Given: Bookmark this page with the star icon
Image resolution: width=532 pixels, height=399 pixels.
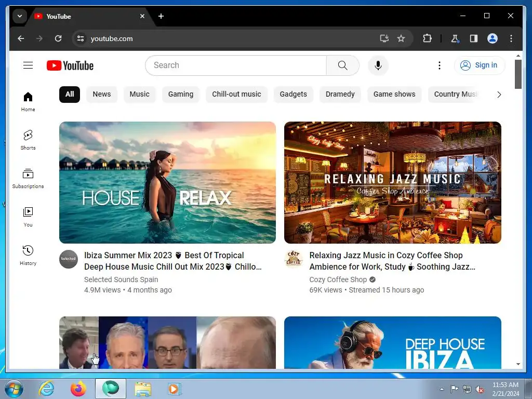Looking at the screenshot, I should pyautogui.click(x=401, y=38).
